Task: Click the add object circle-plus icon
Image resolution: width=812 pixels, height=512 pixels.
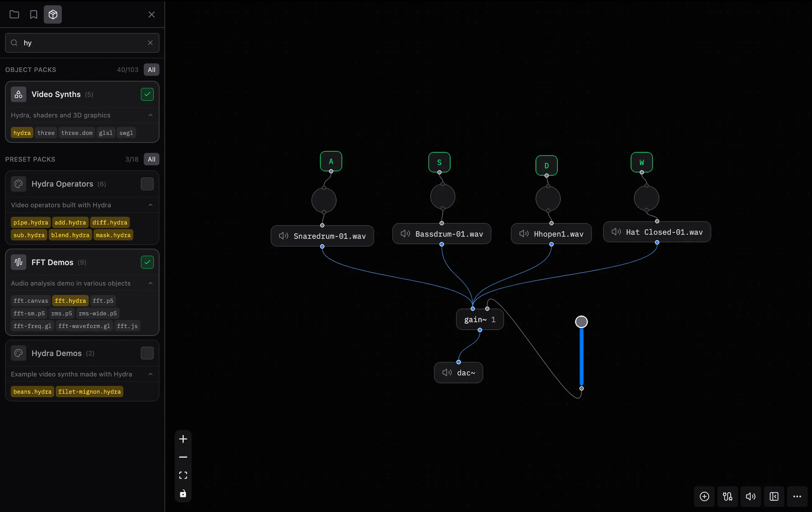Action: [x=704, y=496]
